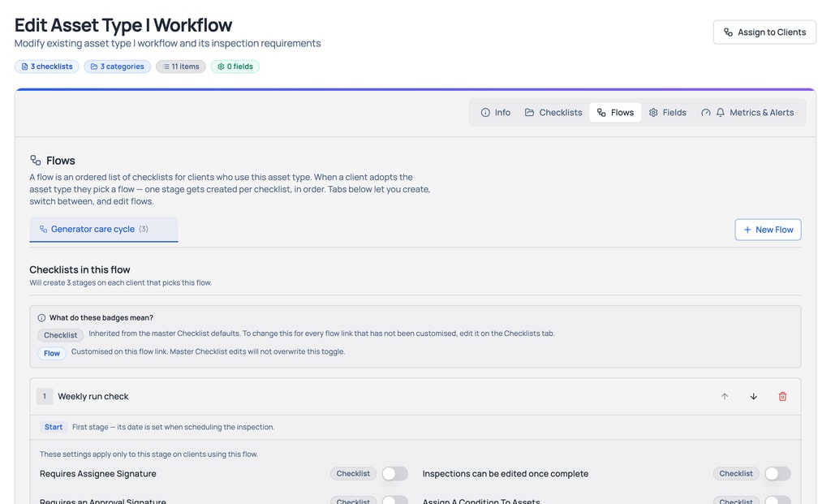The image size is (831, 504).
Task: Click the folder icon on Checklists tab
Action: tap(529, 112)
